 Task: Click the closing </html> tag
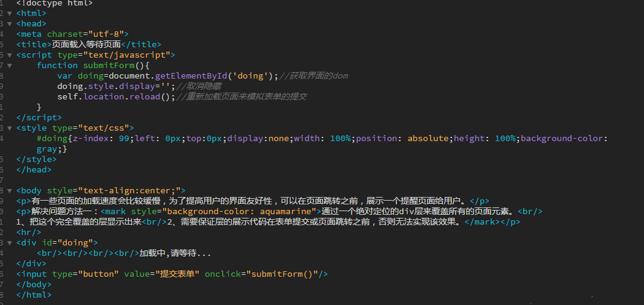pyautogui.click(x=34, y=295)
